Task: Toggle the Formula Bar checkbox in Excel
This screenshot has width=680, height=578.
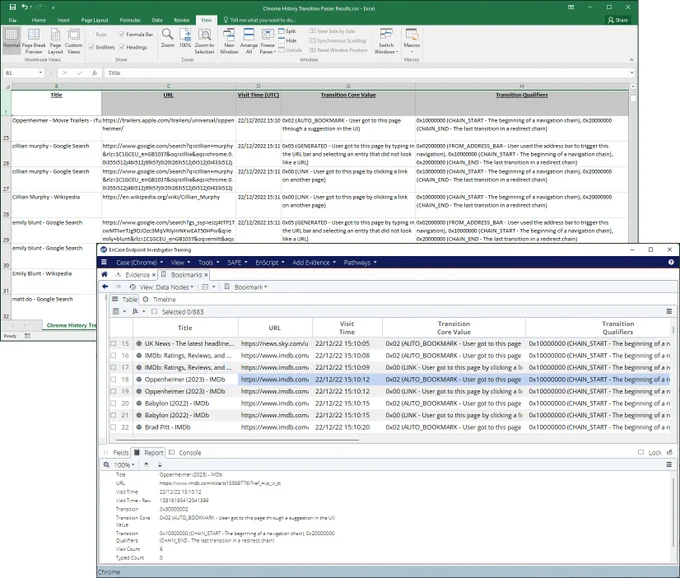Action: click(x=122, y=34)
